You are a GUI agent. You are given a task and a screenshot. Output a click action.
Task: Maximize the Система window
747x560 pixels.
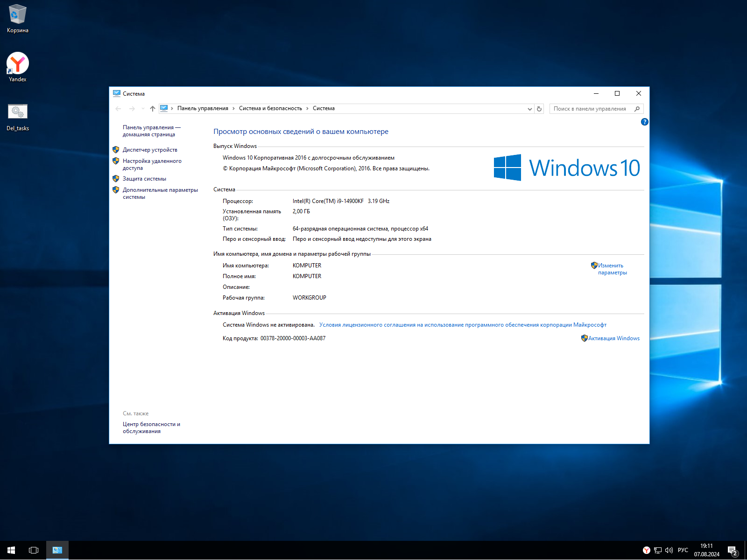click(x=617, y=93)
